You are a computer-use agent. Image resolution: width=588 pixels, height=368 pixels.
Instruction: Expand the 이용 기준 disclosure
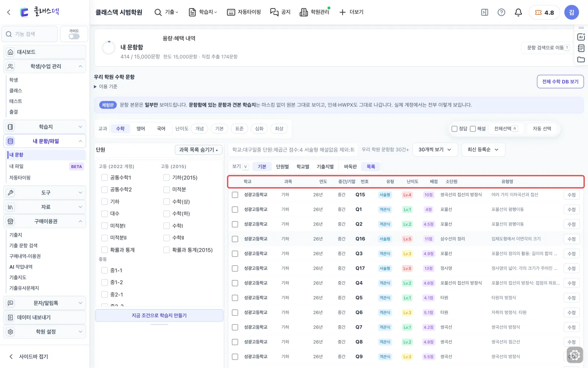106,86
